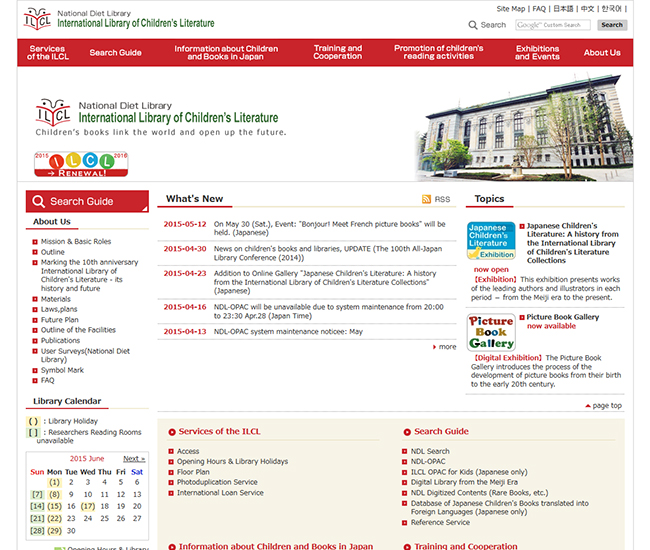Open the NDL Search link
The width and height of the screenshot is (650, 550).
click(430, 451)
